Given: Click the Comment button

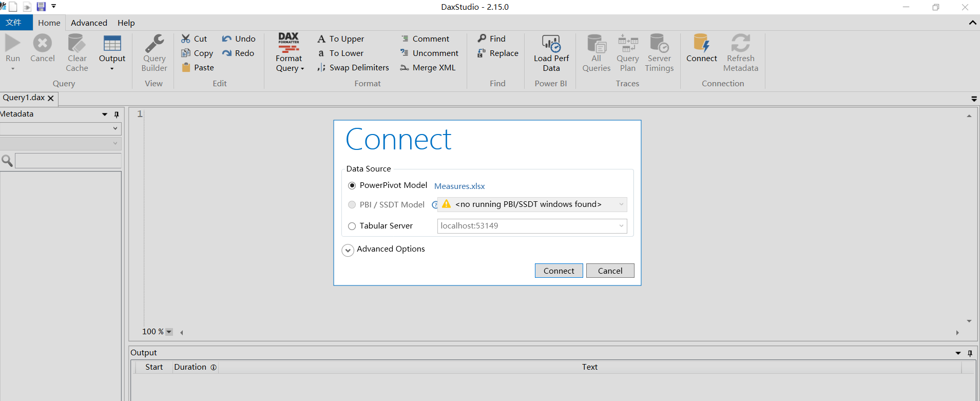Looking at the screenshot, I should tap(425, 39).
